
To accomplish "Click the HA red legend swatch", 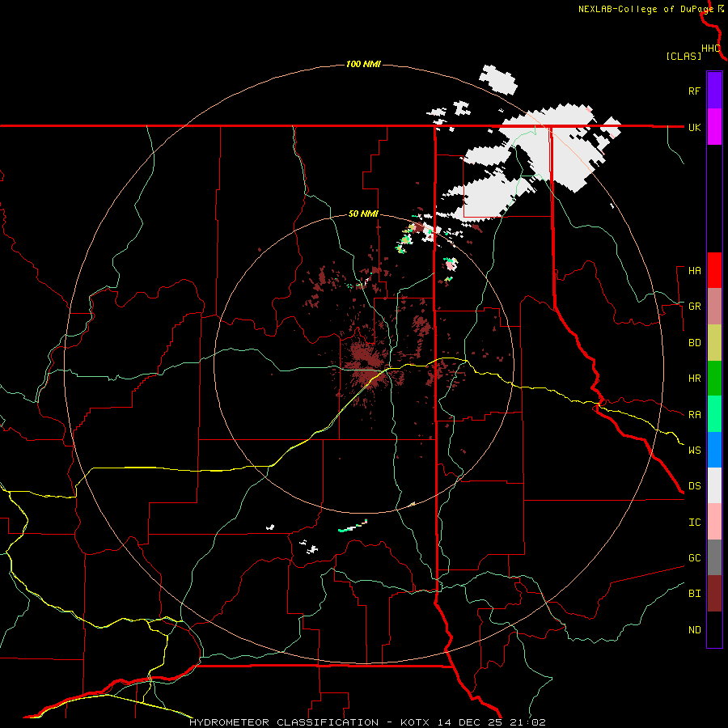I will tap(714, 270).
